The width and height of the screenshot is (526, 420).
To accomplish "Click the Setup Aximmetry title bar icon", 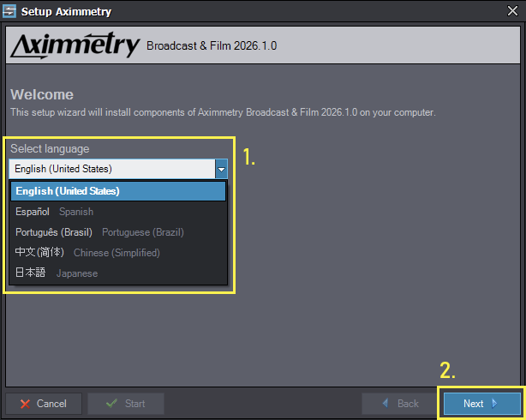I will pyautogui.click(x=10, y=12).
